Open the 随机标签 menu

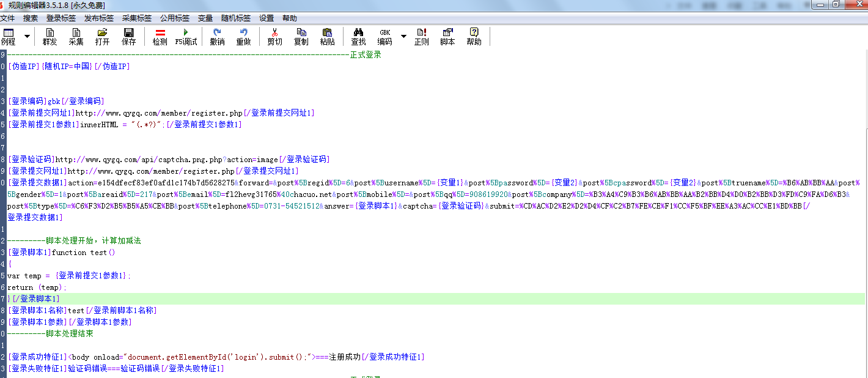tap(236, 18)
